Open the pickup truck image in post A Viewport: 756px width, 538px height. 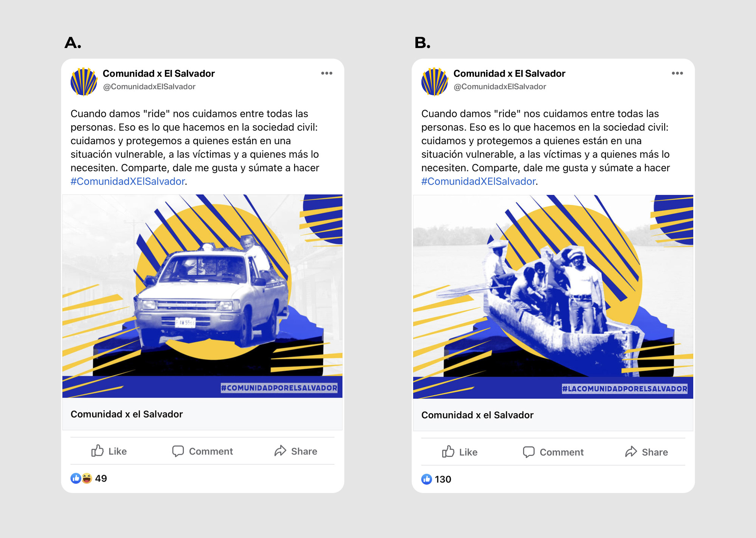pos(202,296)
